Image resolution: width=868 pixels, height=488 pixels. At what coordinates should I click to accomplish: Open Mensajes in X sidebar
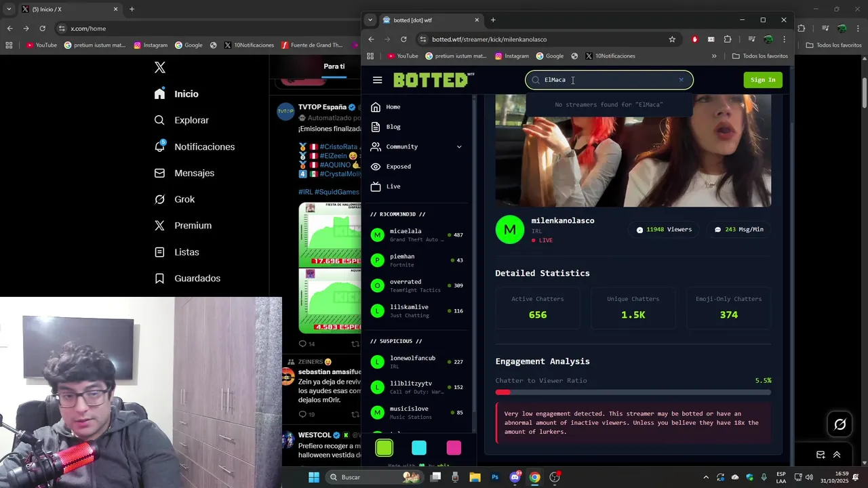(184, 173)
